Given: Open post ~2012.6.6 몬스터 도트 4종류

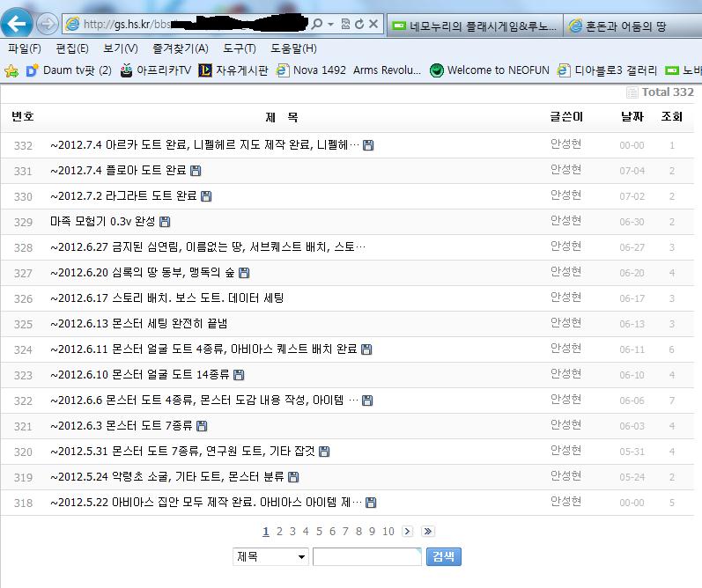Looking at the screenshot, I should [x=204, y=400].
